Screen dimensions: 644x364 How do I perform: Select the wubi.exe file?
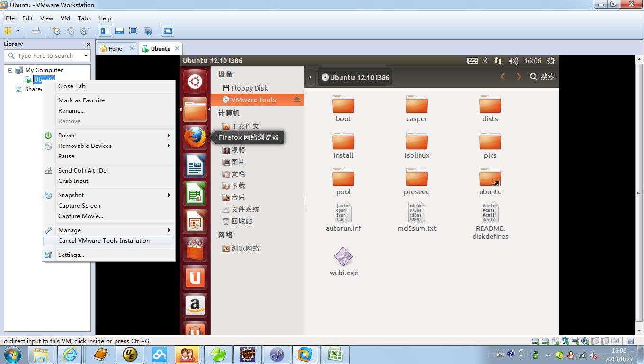343,261
